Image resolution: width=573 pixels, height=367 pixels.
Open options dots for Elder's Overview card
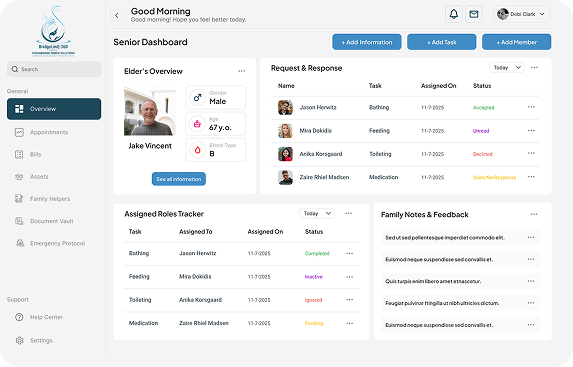click(x=242, y=71)
